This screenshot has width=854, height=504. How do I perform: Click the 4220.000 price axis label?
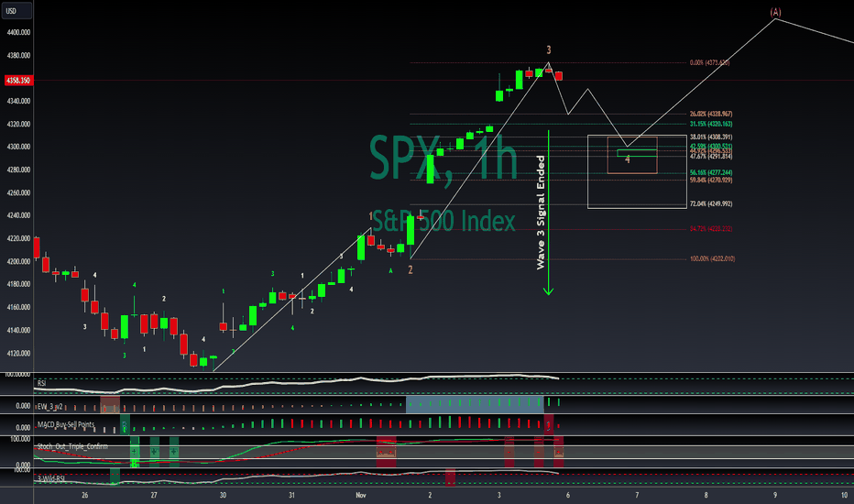[18, 238]
